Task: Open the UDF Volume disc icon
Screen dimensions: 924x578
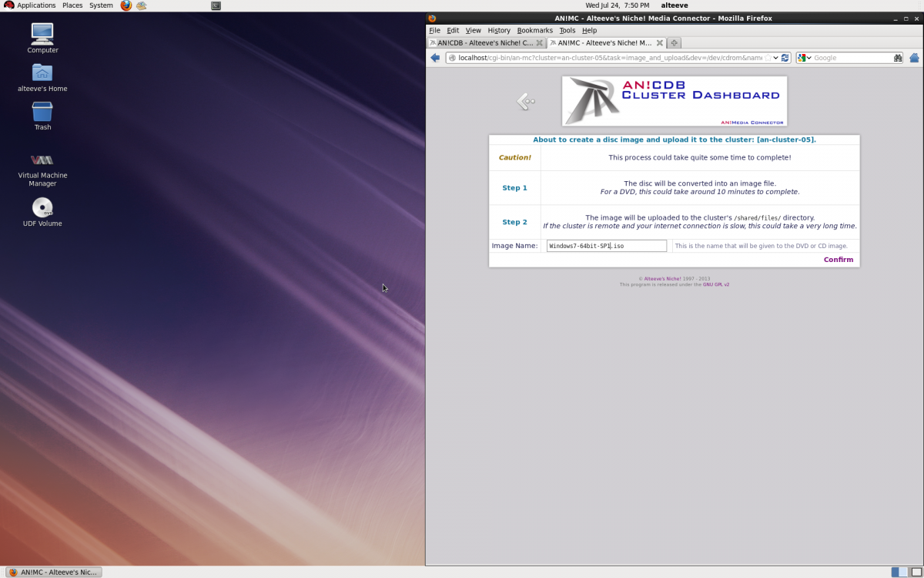Action: click(42, 208)
